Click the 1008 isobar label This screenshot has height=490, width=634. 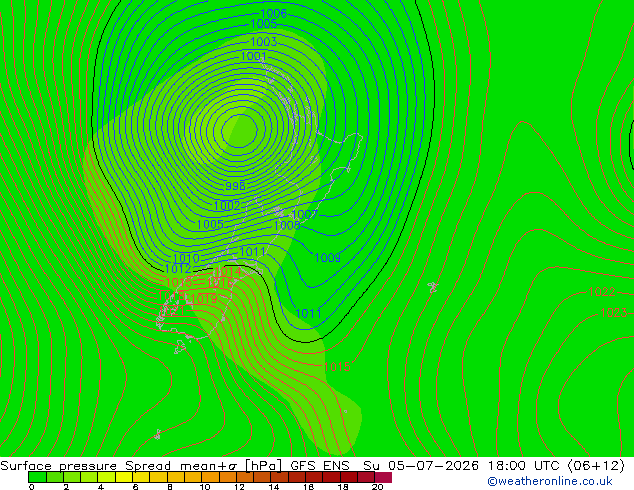pos(287,226)
